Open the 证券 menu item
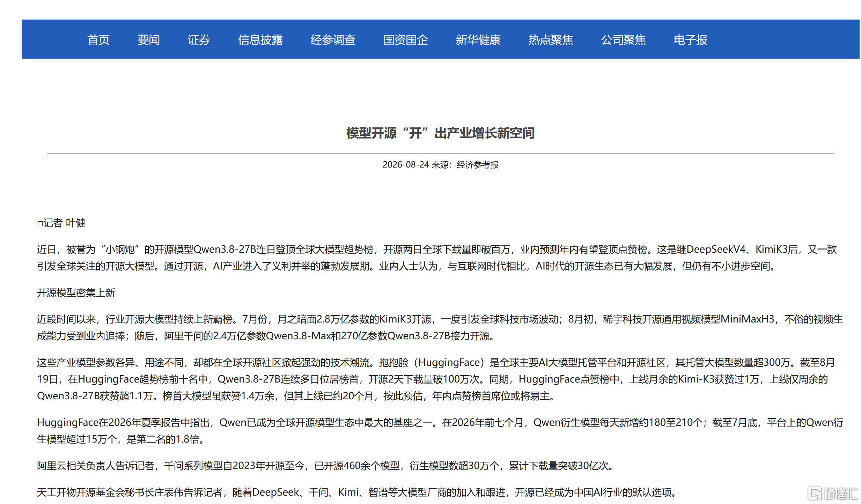Image resolution: width=861 pixels, height=504 pixels. [199, 40]
